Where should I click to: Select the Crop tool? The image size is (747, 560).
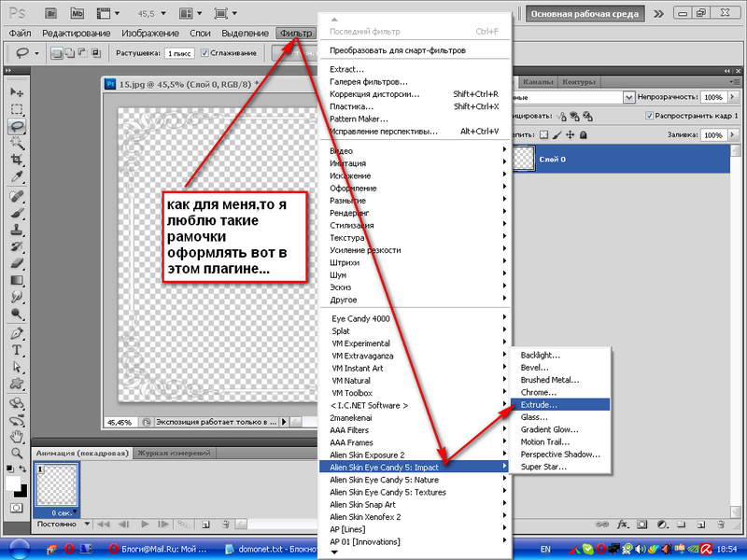(x=17, y=160)
